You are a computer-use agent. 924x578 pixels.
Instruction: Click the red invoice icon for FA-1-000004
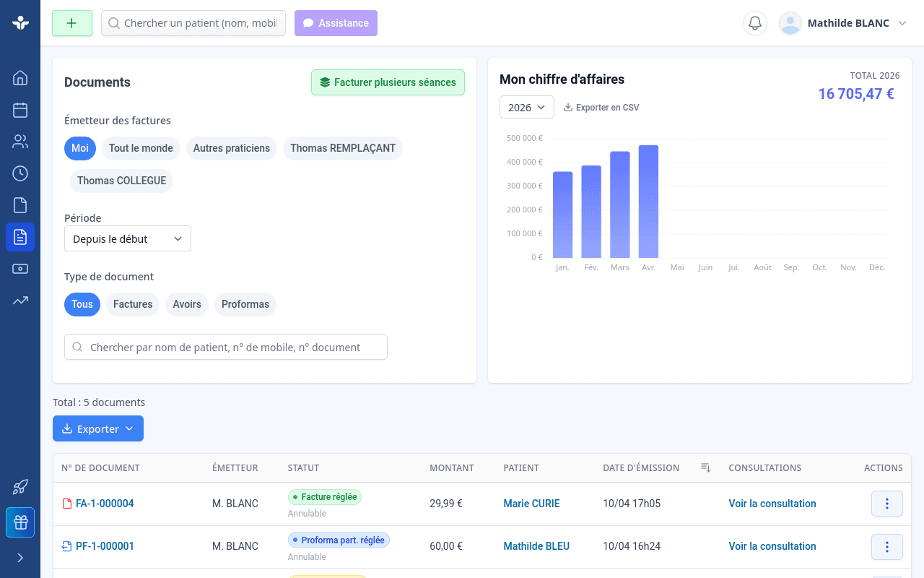pos(67,504)
